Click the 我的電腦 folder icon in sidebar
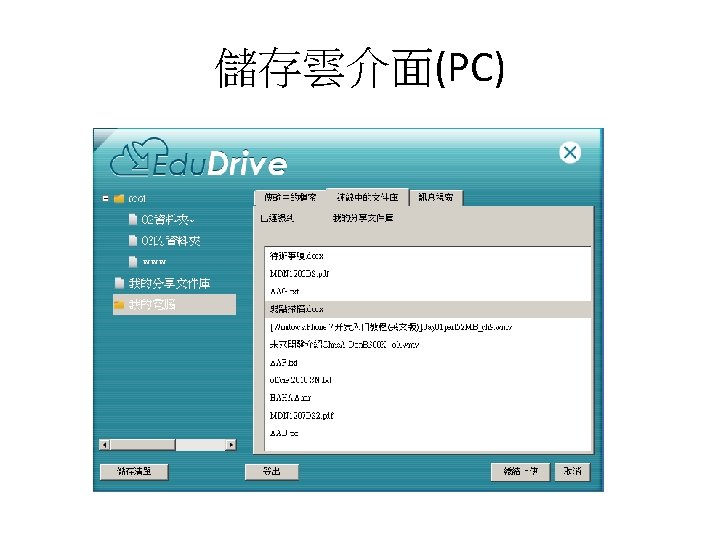Image resolution: width=720 pixels, height=540 pixels. (x=119, y=304)
